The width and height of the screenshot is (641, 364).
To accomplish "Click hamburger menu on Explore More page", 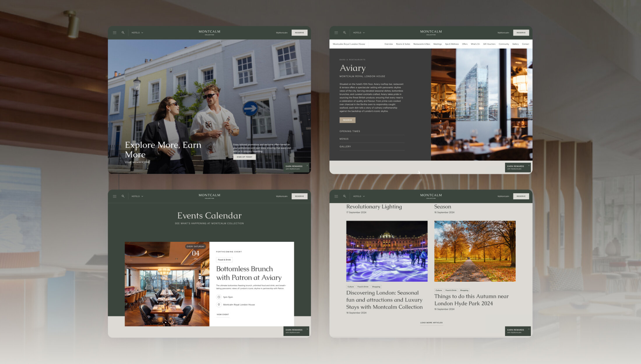I will [115, 33].
